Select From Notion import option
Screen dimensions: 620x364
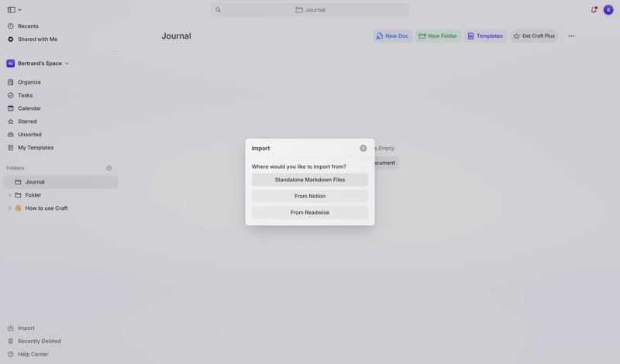tap(309, 196)
